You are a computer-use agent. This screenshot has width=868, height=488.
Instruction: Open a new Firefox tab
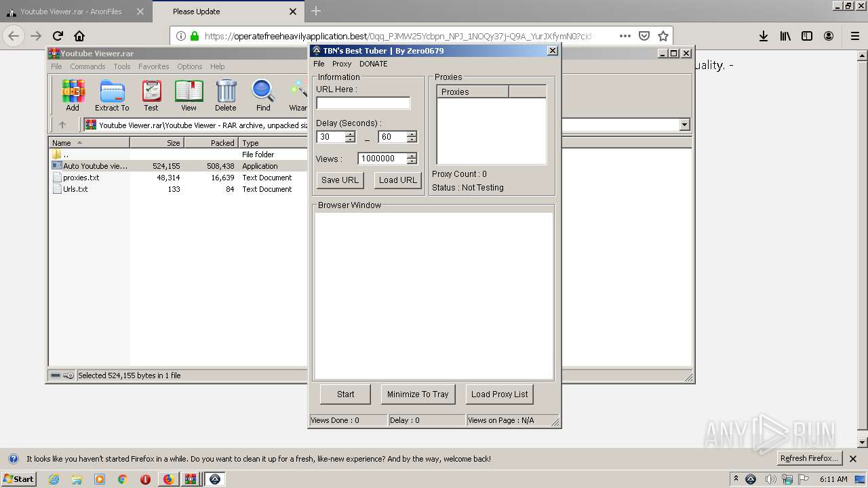click(316, 11)
